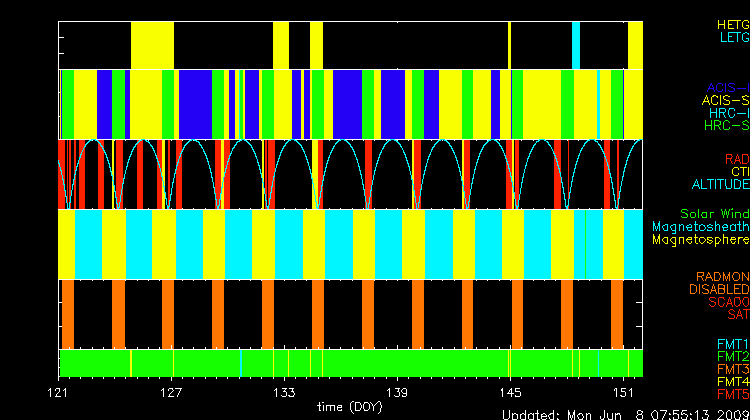Click the LETG legend label
Screen dimensions: 750x420
pos(733,37)
